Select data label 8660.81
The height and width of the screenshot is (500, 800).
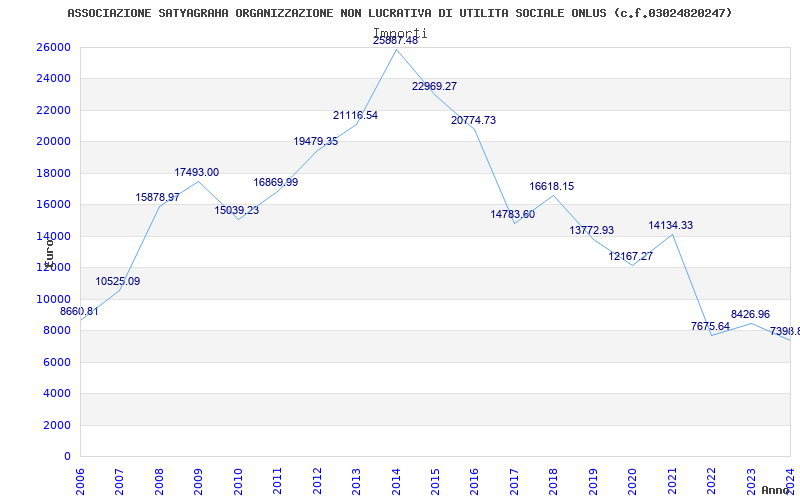click(79, 311)
